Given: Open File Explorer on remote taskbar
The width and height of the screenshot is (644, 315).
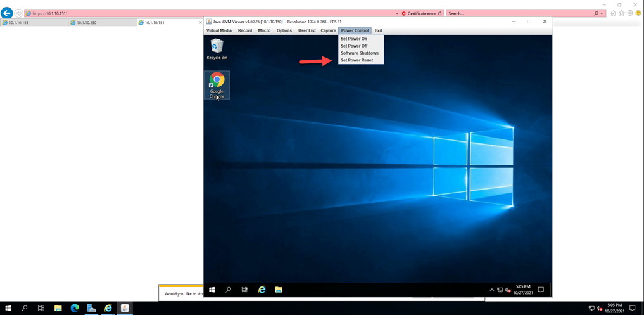Looking at the screenshot, I should [x=279, y=290].
